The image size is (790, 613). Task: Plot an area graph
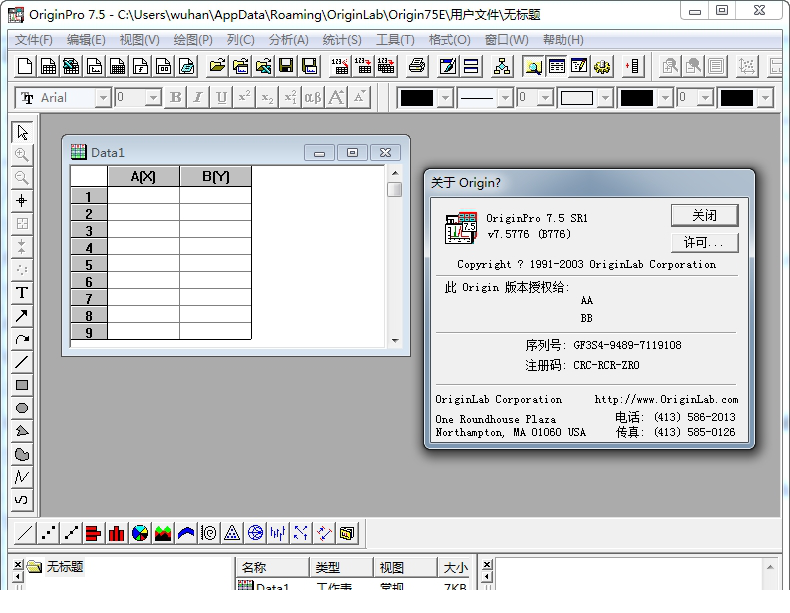(x=163, y=533)
